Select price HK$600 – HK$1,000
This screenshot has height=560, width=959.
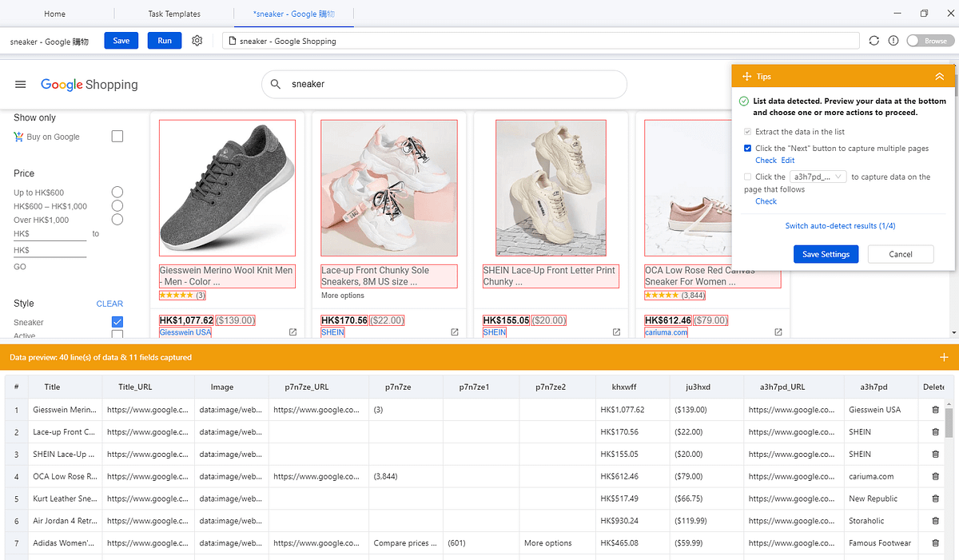pos(117,205)
